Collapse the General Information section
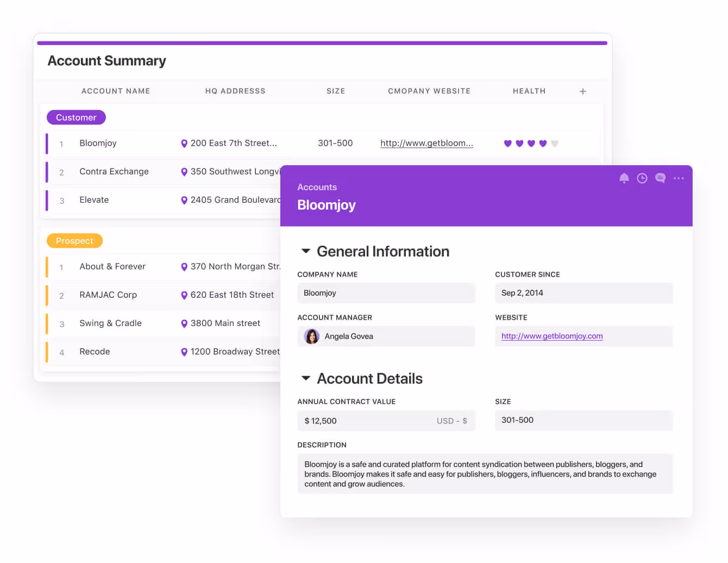This screenshot has height=563, width=728. click(x=306, y=251)
